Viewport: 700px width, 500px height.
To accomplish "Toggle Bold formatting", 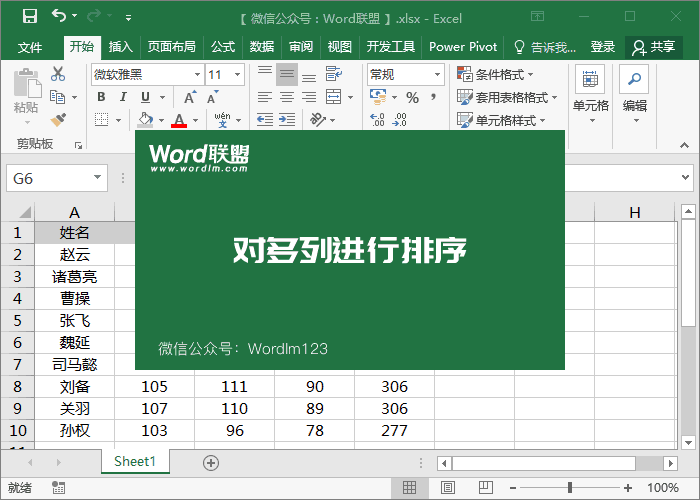I will [x=101, y=97].
